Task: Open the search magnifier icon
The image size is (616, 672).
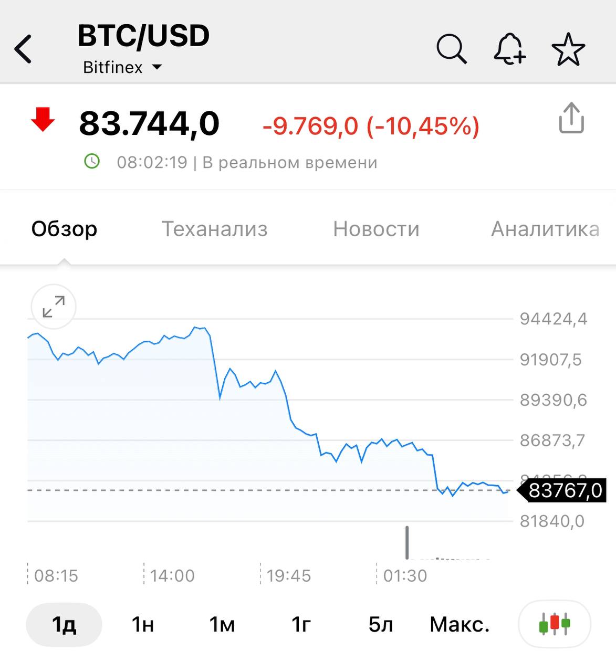Action: [x=451, y=49]
